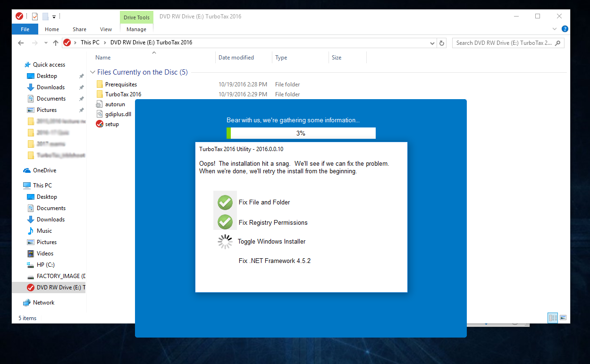The width and height of the screenshot is (590, 364).
Task: Open Desktop under This PC
Action: pos(47,197)
